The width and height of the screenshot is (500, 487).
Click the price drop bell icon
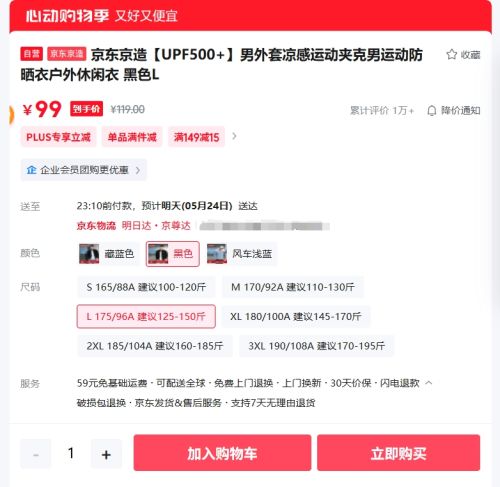click(x=431, y=110)
